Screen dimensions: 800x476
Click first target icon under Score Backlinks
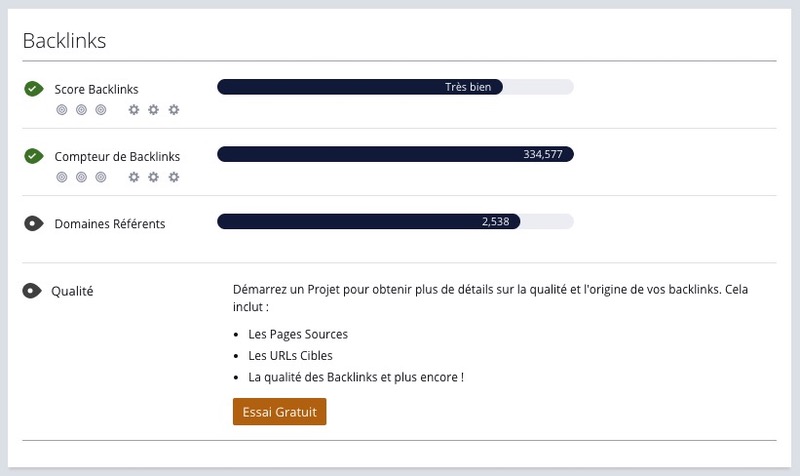[x=62, y=109]
